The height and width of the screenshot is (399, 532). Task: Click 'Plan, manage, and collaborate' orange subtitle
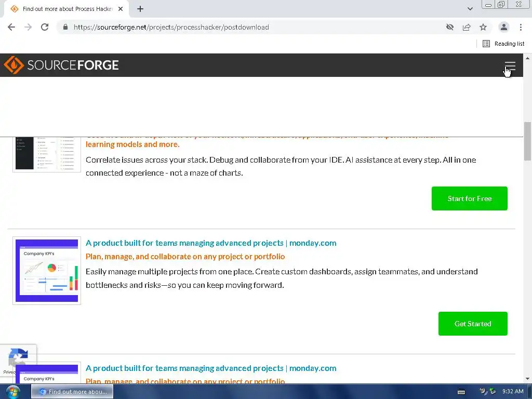185,257
